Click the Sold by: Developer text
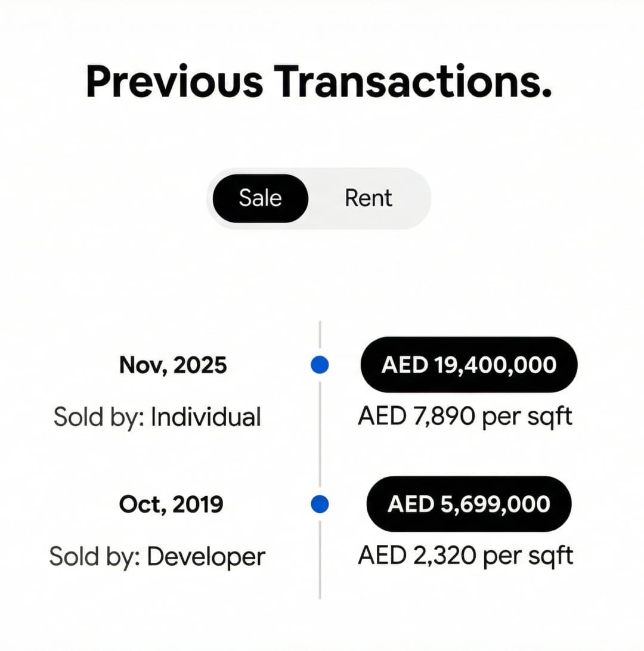644x651 pixels. [159, 556]
